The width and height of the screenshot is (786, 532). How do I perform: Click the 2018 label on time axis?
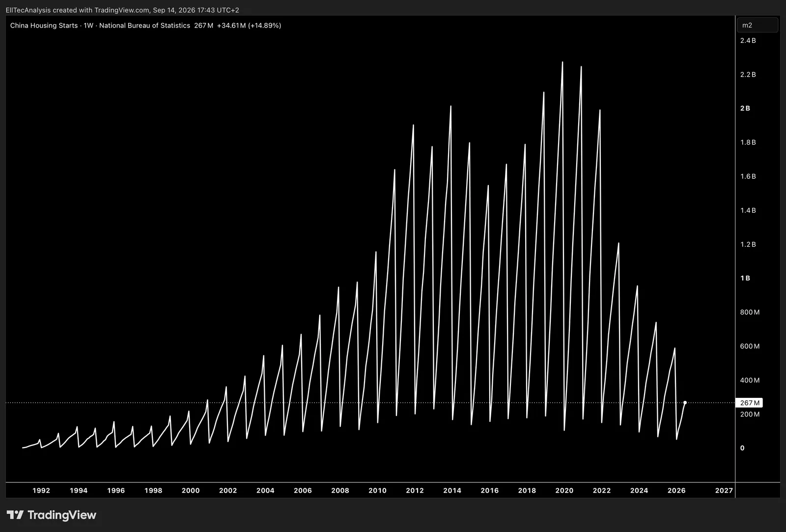[527, 490]
